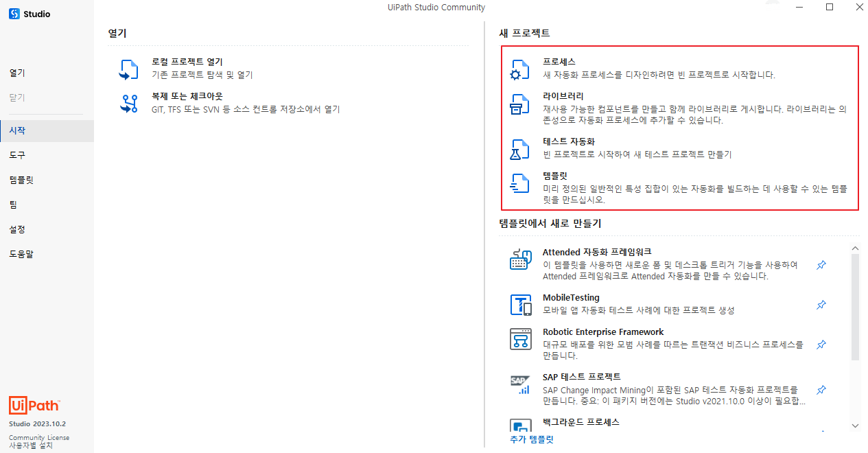Select the MobileTesting template title
This screenshot has height=453, width=868.
pos(571,298)
